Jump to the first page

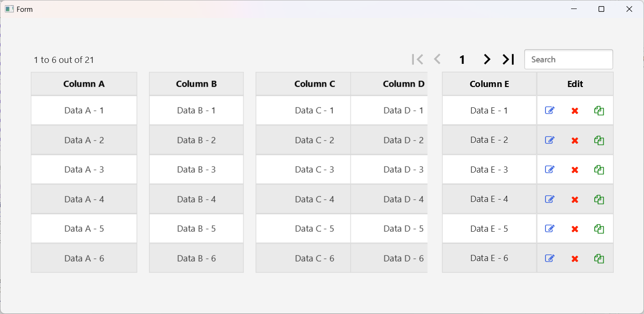pyautogui.click(x=418, y=60)
